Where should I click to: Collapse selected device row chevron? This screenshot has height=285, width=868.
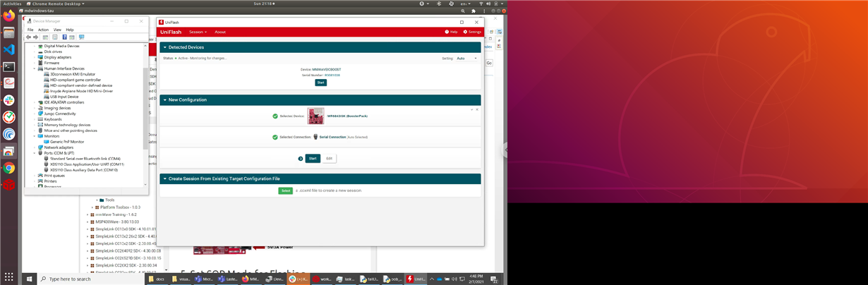472,109
